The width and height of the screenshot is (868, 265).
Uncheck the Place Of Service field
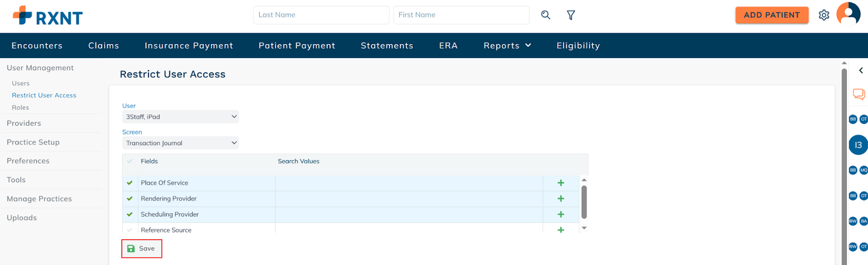click(130, 183)
